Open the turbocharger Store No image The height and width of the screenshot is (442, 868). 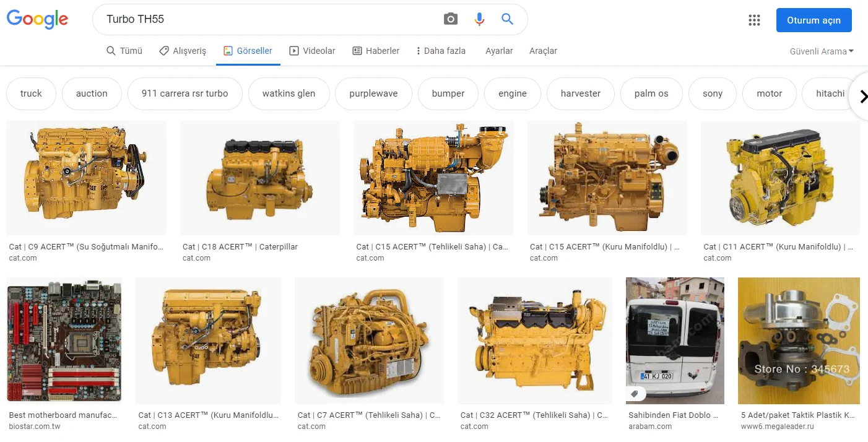pyautogui.click(x=799, y=340)
